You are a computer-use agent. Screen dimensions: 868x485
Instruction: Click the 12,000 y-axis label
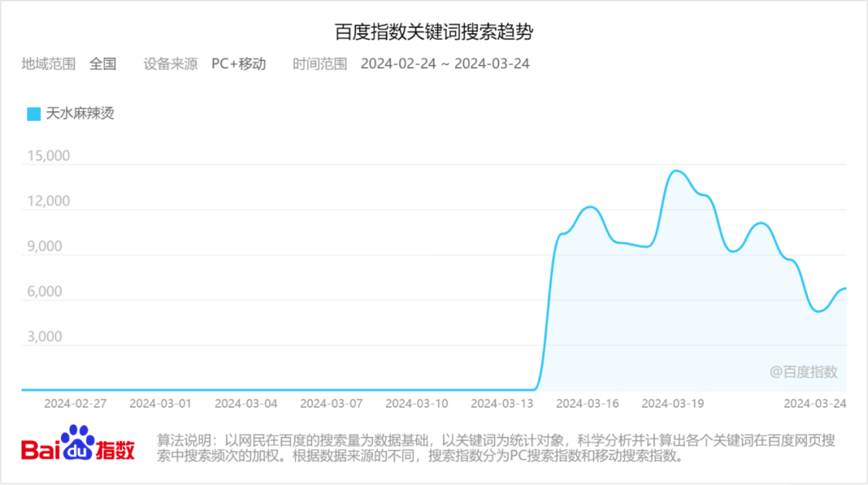point(49,201)
